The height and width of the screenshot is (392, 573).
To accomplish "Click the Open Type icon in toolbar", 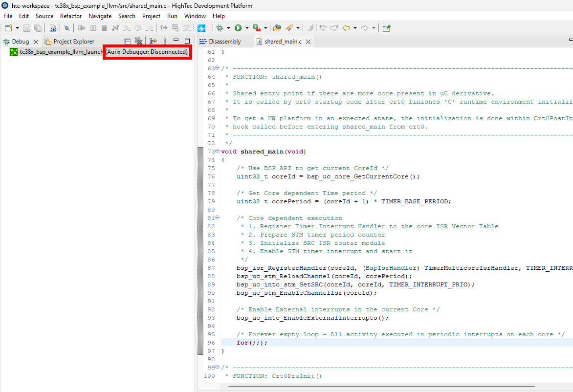I will coord(277,28).
